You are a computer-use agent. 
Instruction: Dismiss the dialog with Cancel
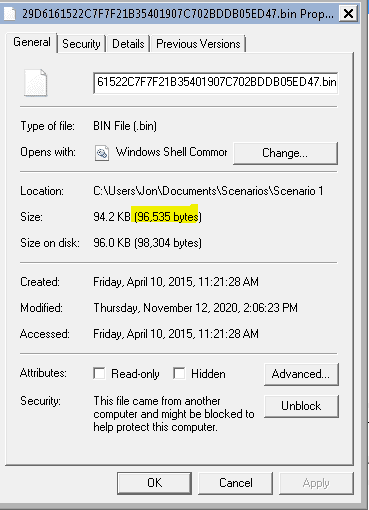(236, 483)
